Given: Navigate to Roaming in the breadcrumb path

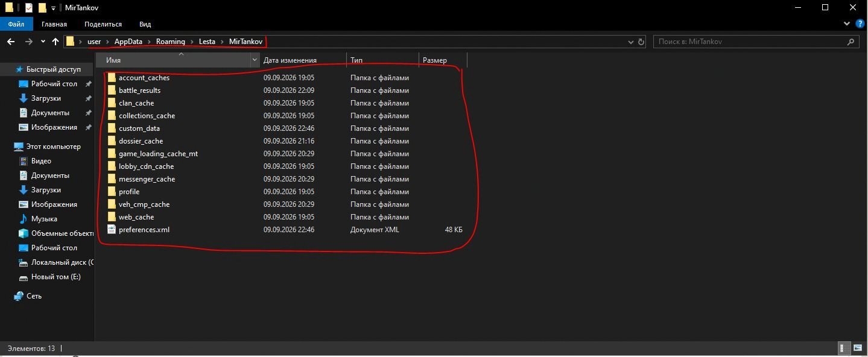Looking at the screenshot, I should coord(171,42).
